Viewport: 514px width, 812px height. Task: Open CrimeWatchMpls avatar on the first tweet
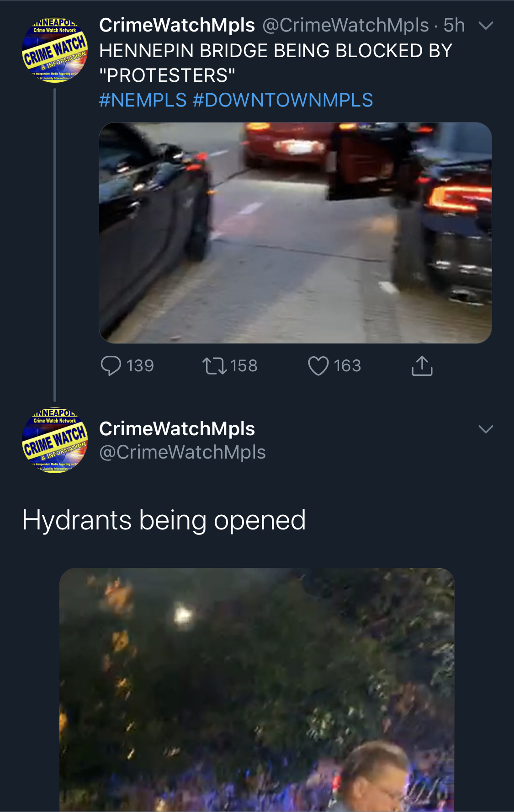tap(55, 50)
